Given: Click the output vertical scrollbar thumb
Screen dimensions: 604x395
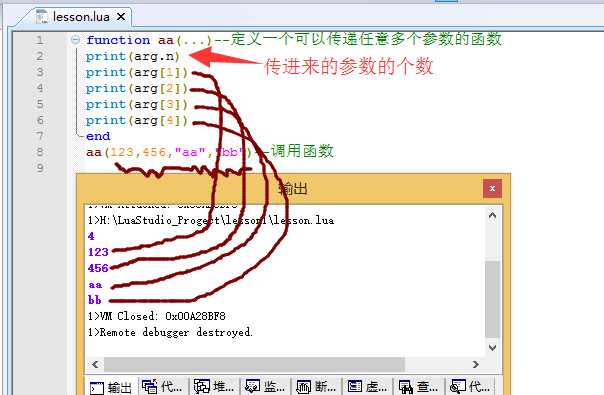Looking at the screenshot, I should pos(492,299).
